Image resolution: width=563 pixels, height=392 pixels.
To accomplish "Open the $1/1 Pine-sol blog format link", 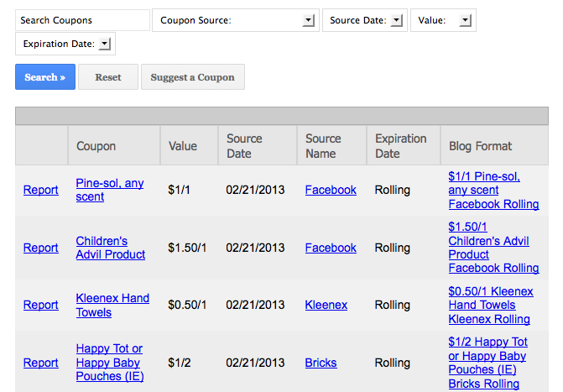I will coord(493,190).
